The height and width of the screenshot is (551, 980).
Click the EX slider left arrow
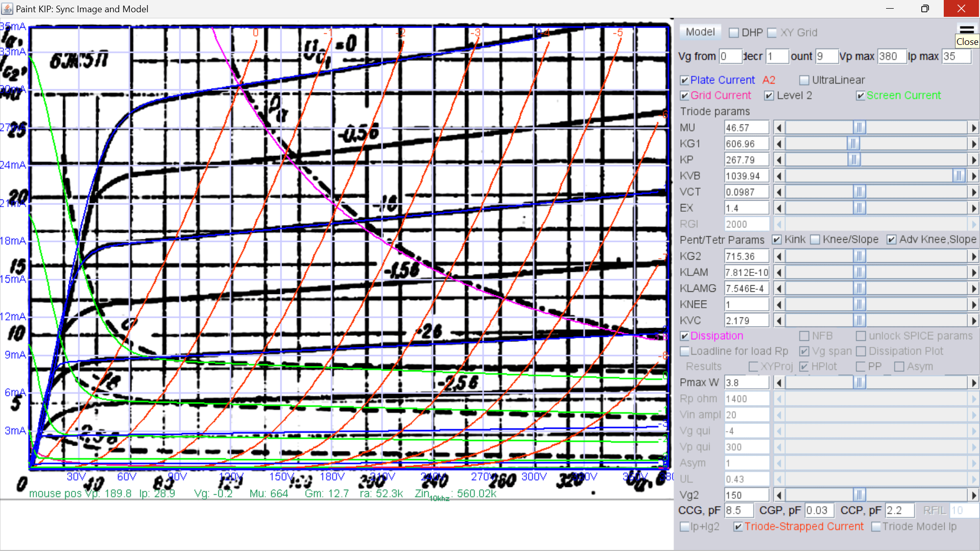[779, 208]
